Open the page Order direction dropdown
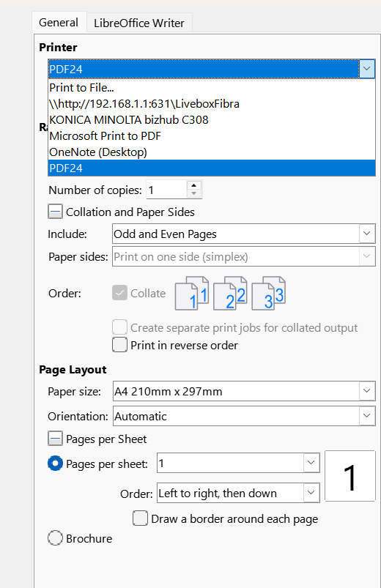 (238, 493)
